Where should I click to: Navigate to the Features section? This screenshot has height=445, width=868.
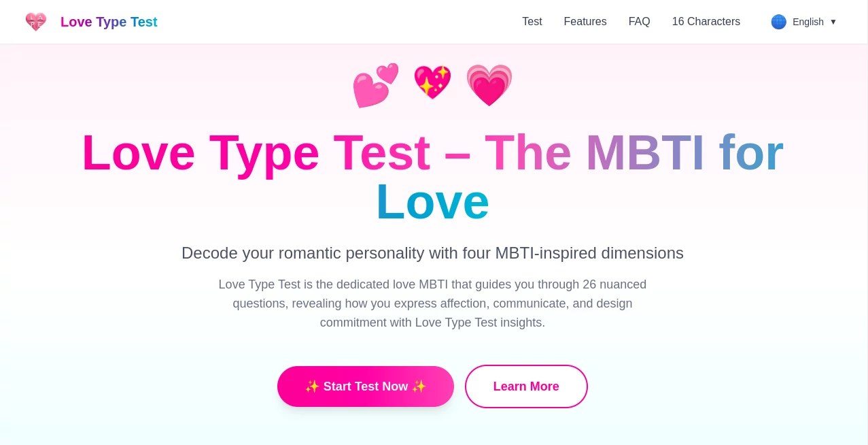tap(585, 22)
